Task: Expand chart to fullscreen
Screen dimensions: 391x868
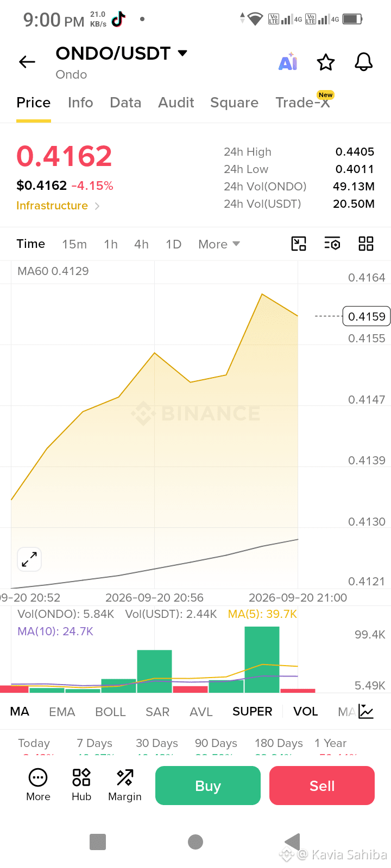Action: tap(29, 559)
